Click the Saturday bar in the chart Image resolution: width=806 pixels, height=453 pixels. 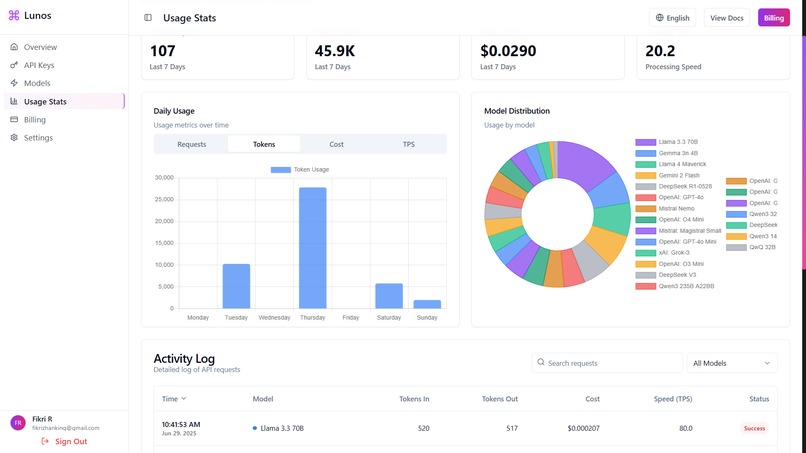[389, 296]
